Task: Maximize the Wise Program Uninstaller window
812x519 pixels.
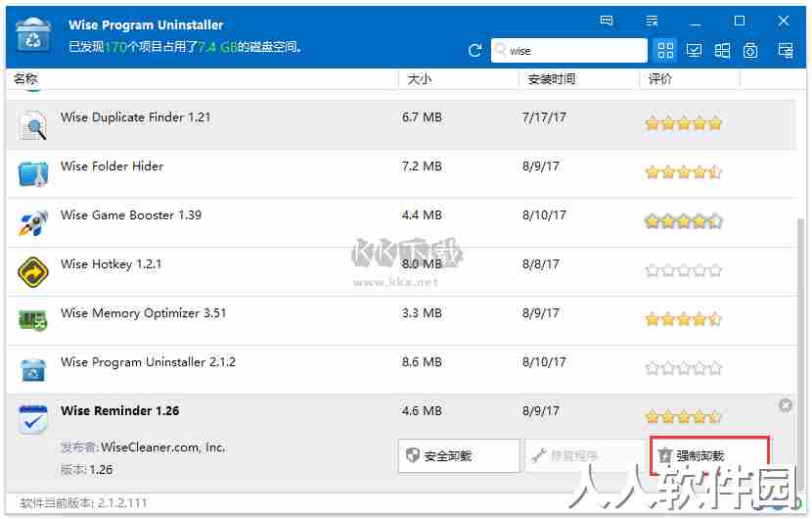Action: click(740, 21)
